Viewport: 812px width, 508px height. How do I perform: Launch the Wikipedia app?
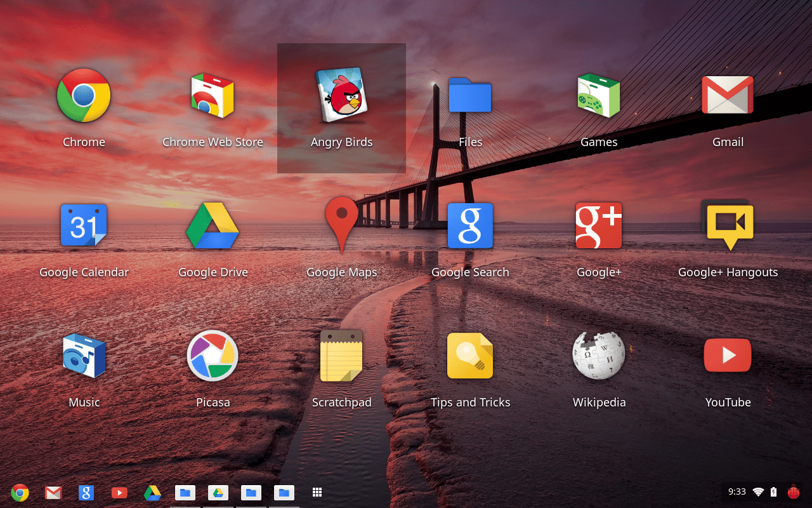pos(598,356)
